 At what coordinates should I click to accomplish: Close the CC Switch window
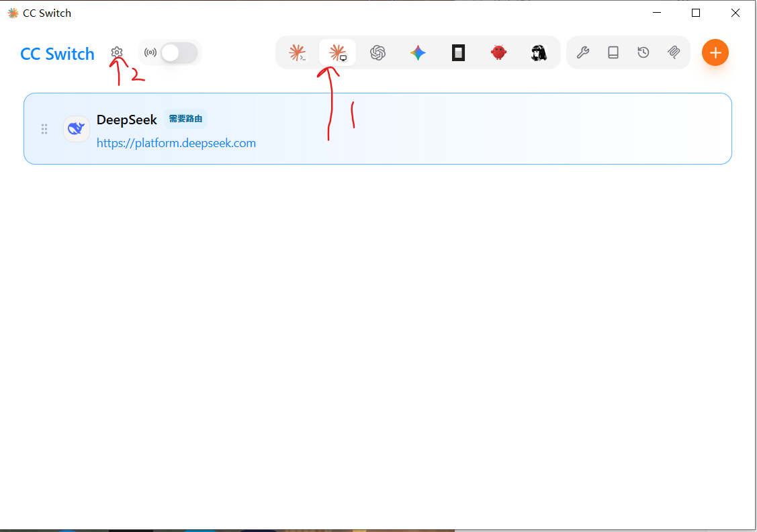[736, 13]
